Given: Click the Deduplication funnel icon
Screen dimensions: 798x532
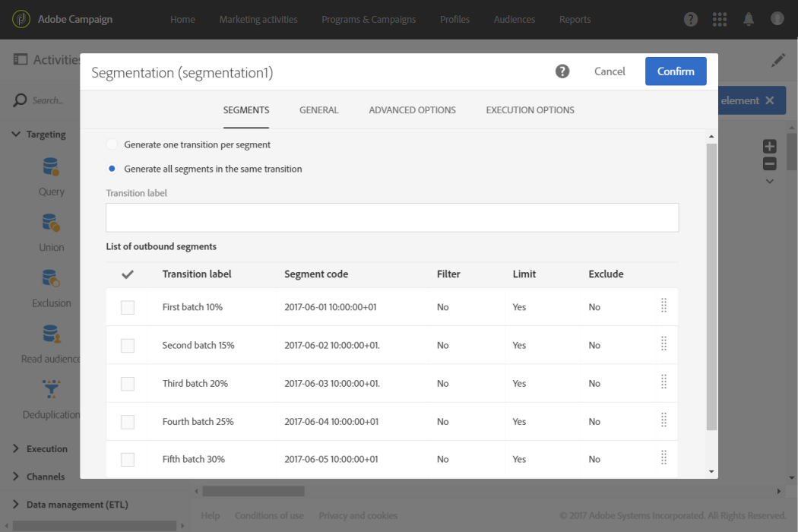Looking at the screenshot, I should tap(51, 390).
